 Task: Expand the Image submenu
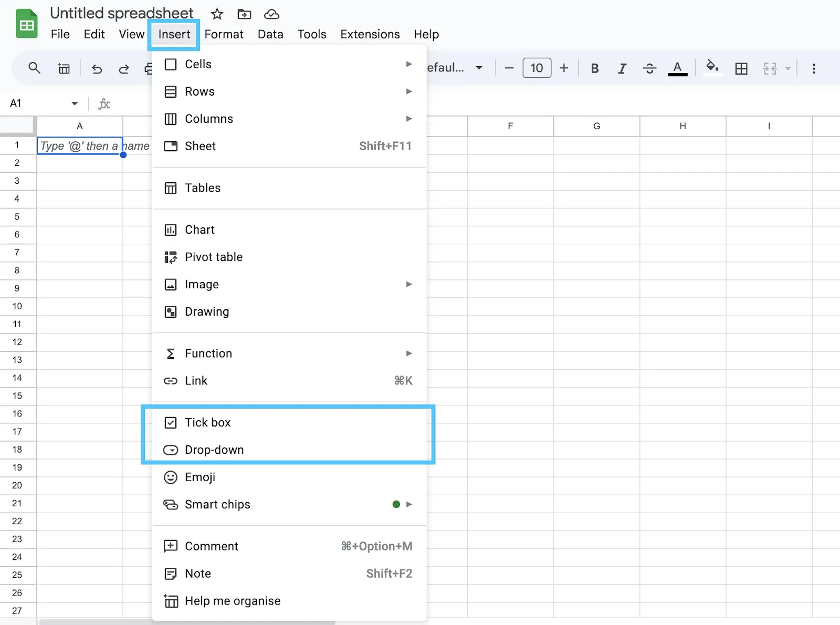pos(289,284)
